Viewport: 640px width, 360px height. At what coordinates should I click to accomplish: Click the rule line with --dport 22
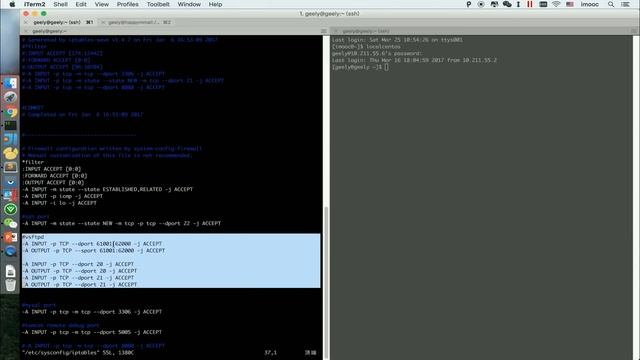[x=121, y=223]
